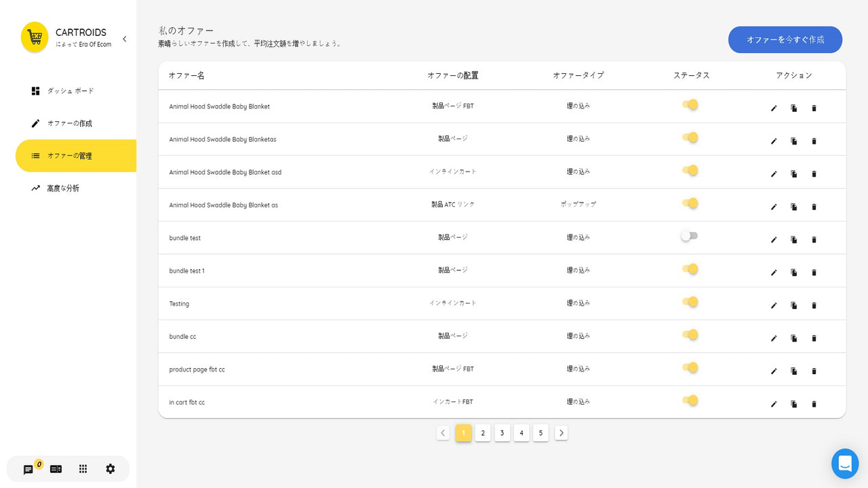Toggle status of product page fbt cc offer

[x=690, y=367]
